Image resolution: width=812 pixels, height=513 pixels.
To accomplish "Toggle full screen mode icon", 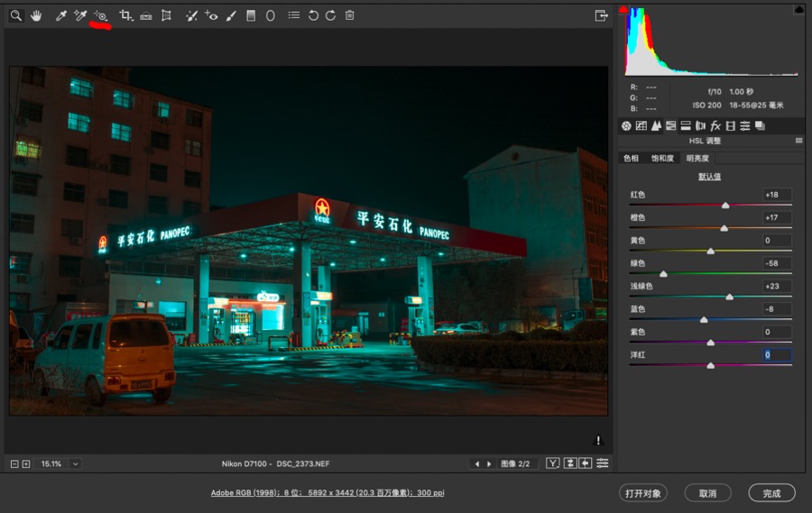I will [x=601, y=15].
